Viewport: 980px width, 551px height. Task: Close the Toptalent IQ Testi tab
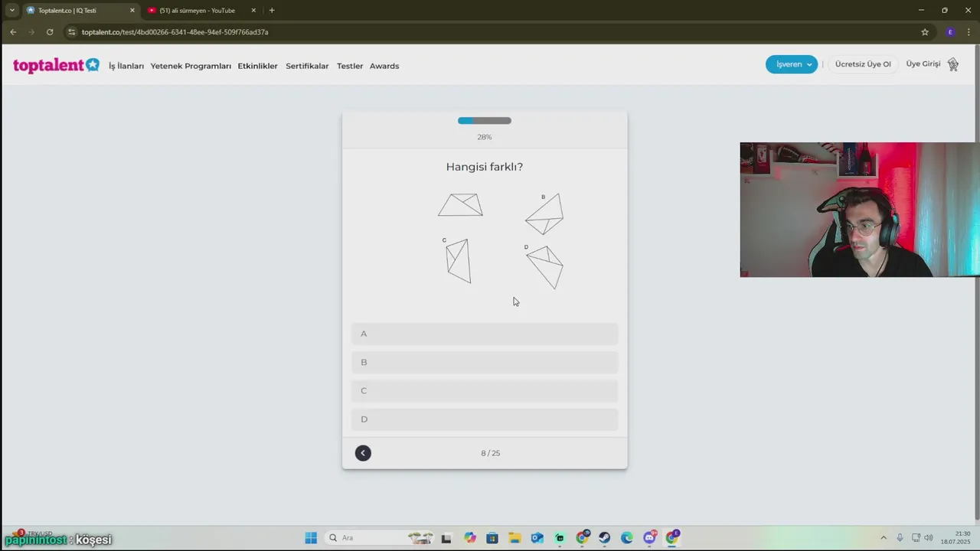(132, 11)
